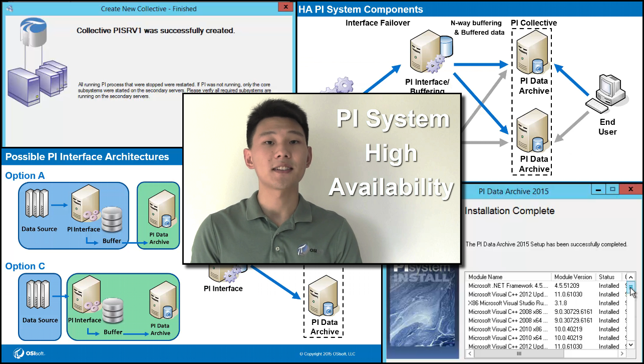Sort by the Status column header
The image size is (644, 364).
coord(609,277)
